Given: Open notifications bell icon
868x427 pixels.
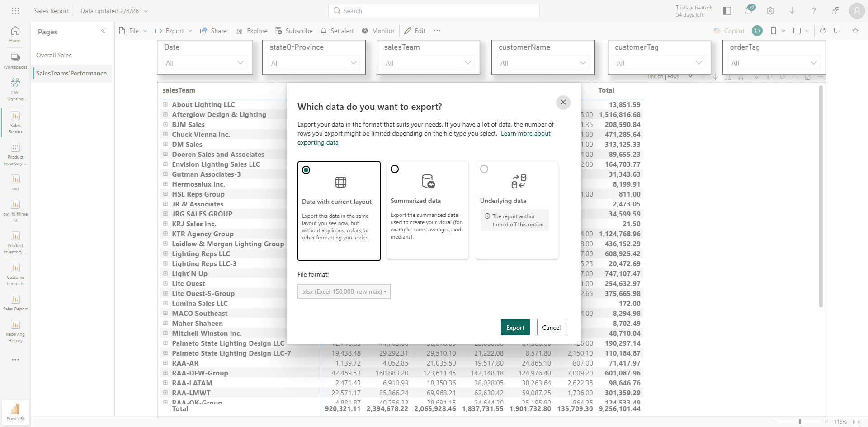Looking at the screenshot, I should click(749, 11).
